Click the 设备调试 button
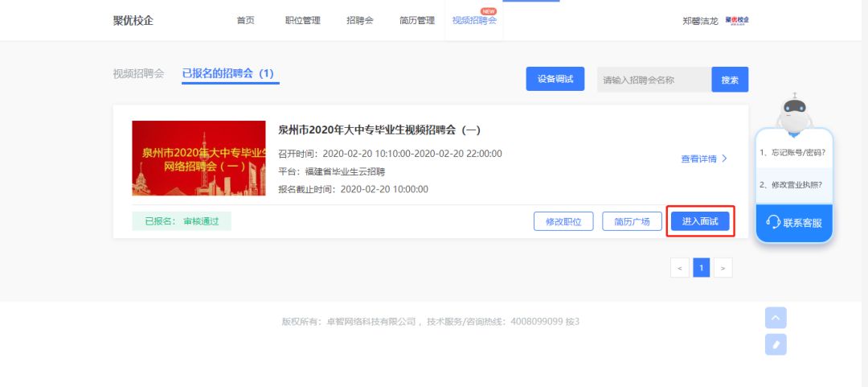868x387 pixels. pos(555,79)
